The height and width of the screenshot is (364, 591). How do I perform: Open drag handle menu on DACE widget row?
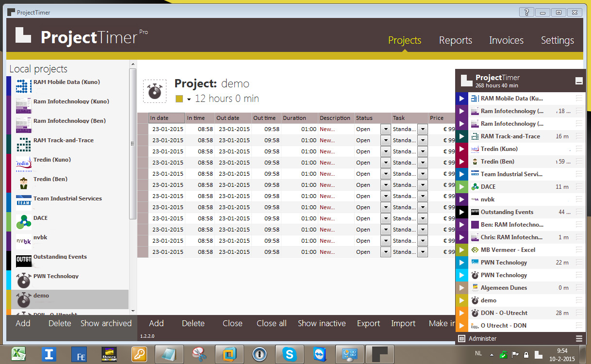[x=579, y=187]
